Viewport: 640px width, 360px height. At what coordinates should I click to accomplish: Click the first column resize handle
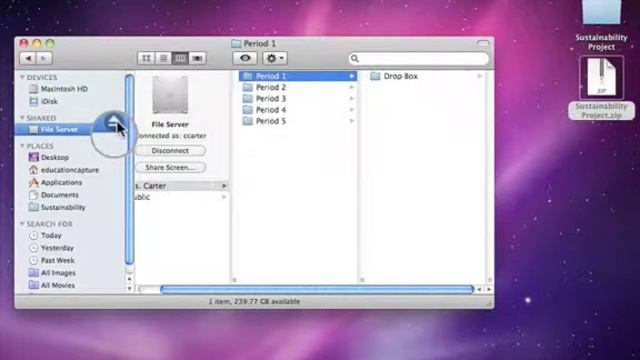(234, 280)
